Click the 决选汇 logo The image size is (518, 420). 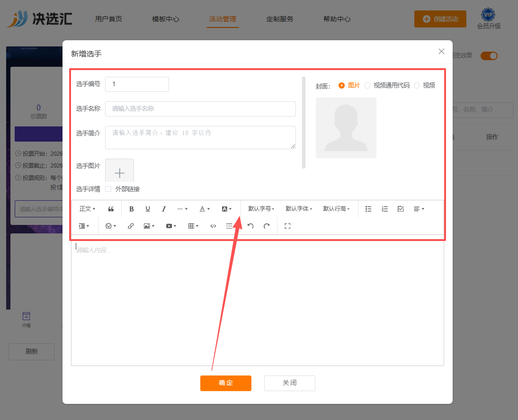(x=40, y=19)
